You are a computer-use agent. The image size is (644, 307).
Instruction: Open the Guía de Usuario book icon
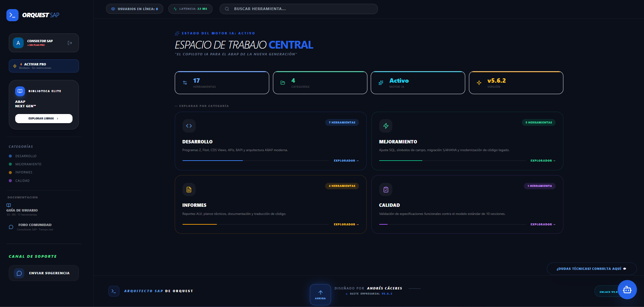click(8, 205)
